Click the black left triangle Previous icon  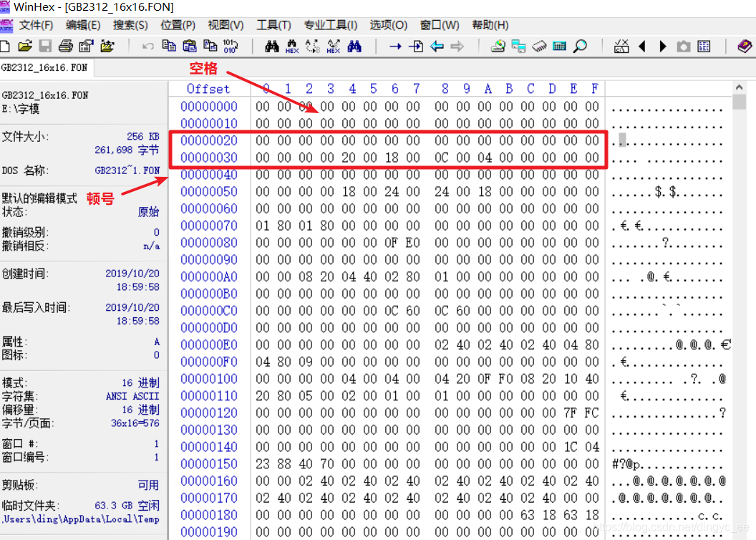click(642, 47)
